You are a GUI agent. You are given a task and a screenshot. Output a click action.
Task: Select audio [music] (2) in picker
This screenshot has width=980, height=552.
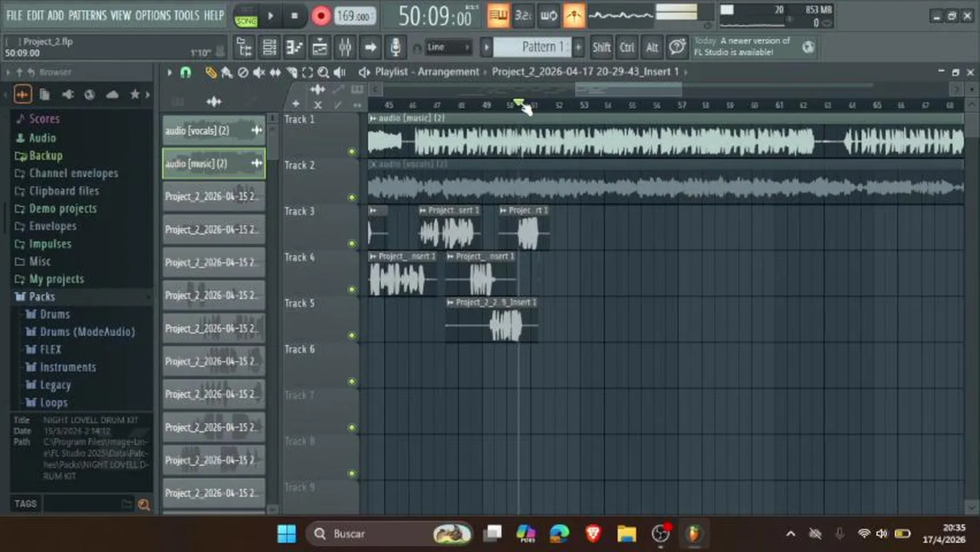point(214,164)
